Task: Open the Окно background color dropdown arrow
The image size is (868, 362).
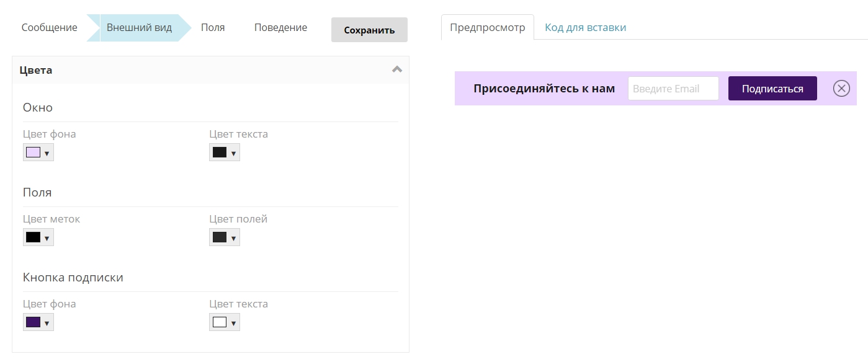Action: click(47, 153)
